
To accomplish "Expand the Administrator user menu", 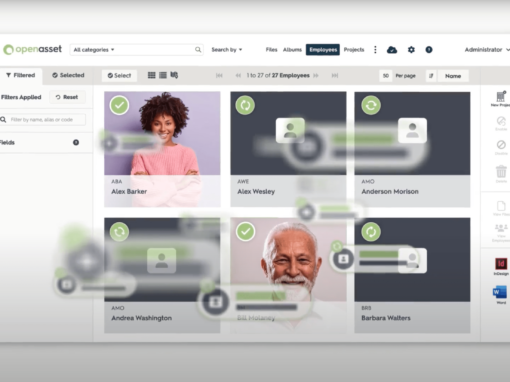I will point(487,50).
